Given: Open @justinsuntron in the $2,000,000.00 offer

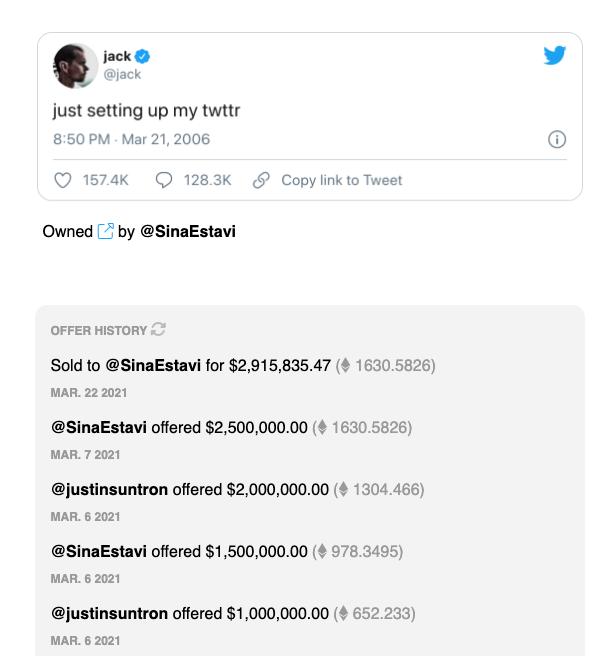Looking at the screenshot, I should tap(110, 490).
